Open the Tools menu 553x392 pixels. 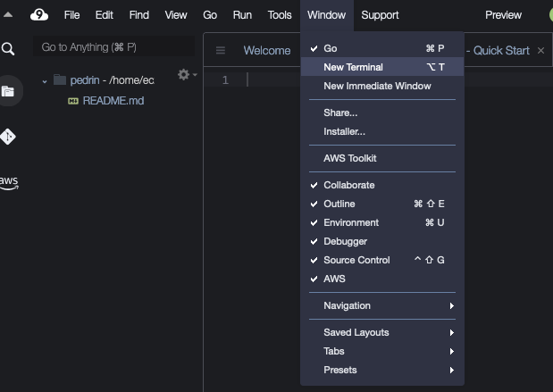(x=280, y=15)
